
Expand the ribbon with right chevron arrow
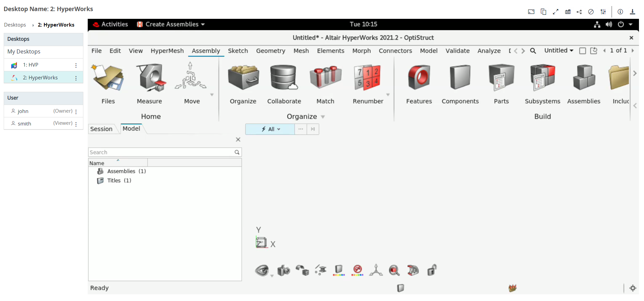635,73
